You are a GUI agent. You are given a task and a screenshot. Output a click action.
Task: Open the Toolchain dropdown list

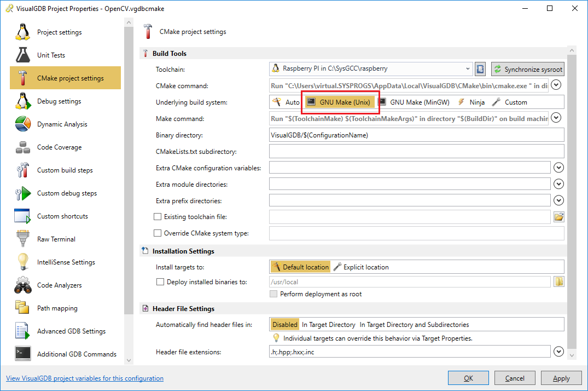[x=468, y=69]
